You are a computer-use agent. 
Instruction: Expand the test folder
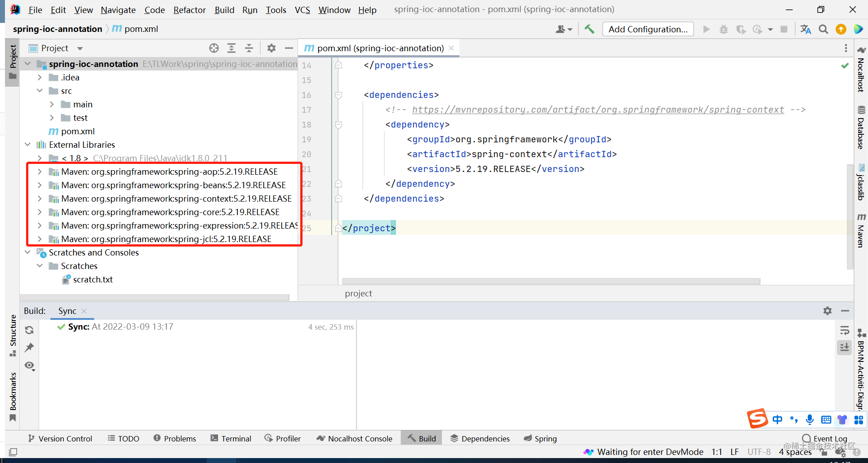[x=52, y=118]
